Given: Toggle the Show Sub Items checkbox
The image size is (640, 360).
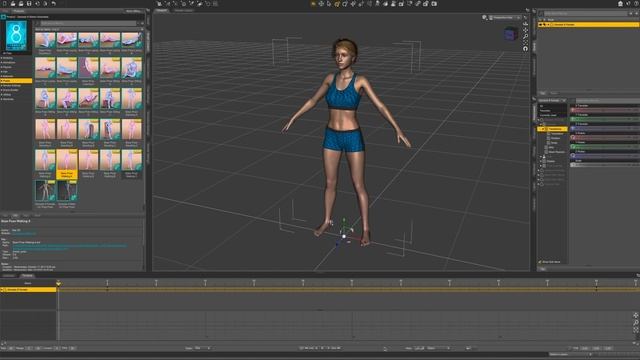Looking at the screenshot, I should (x=540, y=262).
